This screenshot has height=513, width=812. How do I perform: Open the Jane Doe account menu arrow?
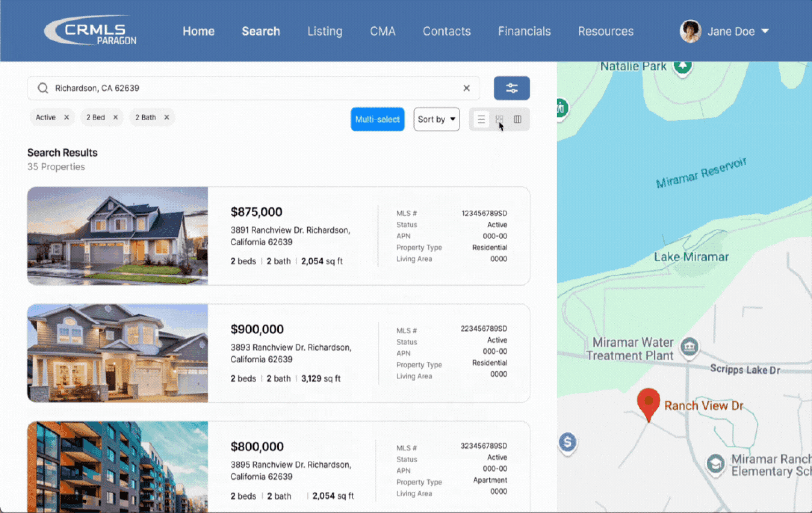(x=765, y=31)
